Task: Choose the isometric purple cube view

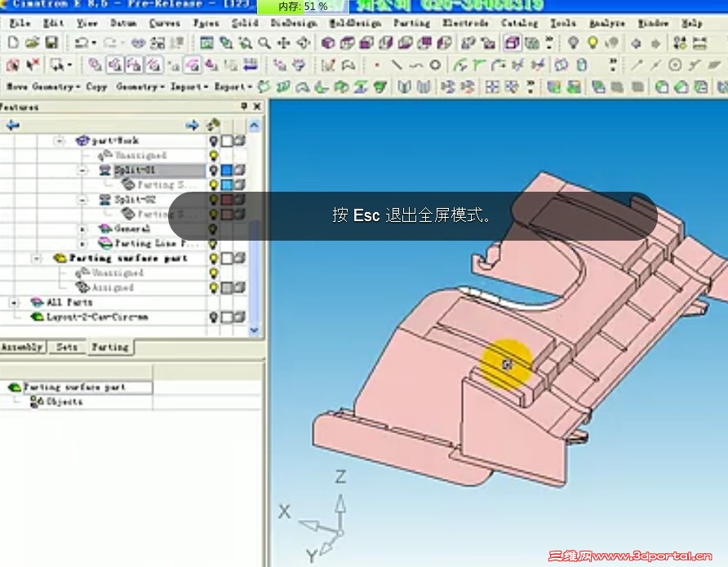Action: click(328, 43)
